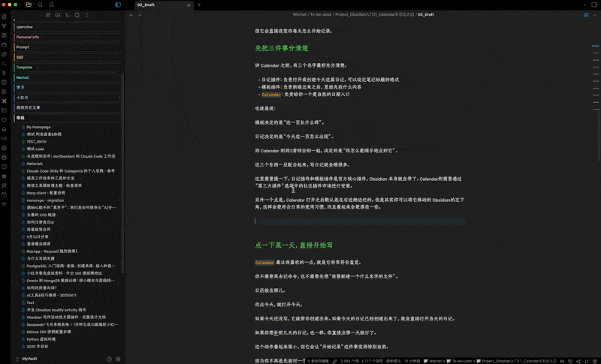Expand the Template folder
The height and width of the screenshot is (364, 601).
(x=68, y=68)
